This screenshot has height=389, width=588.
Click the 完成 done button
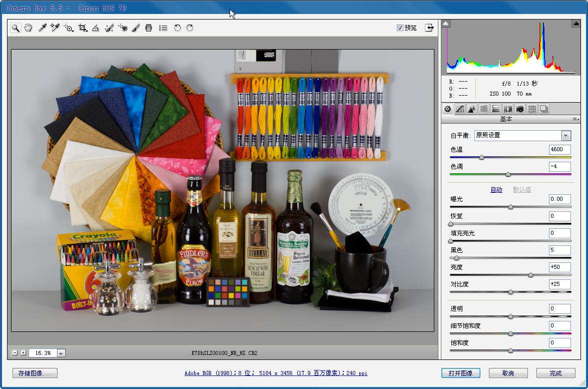tap(556, 373)
